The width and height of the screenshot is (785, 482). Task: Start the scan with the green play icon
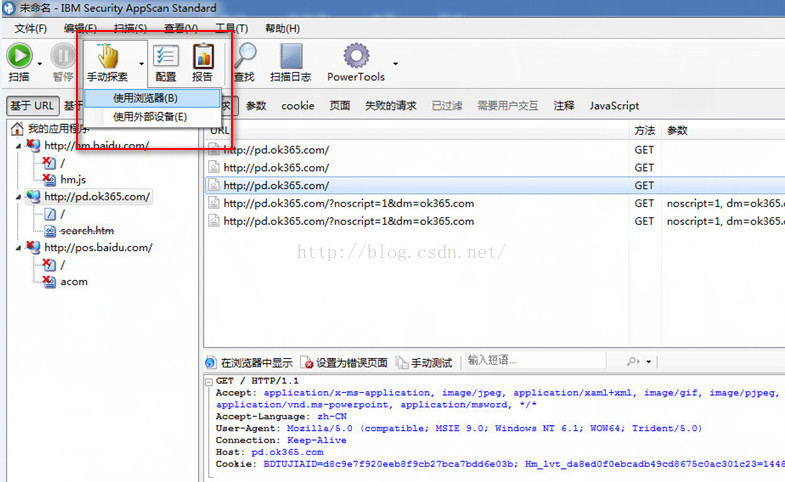(x=20, y=56)
